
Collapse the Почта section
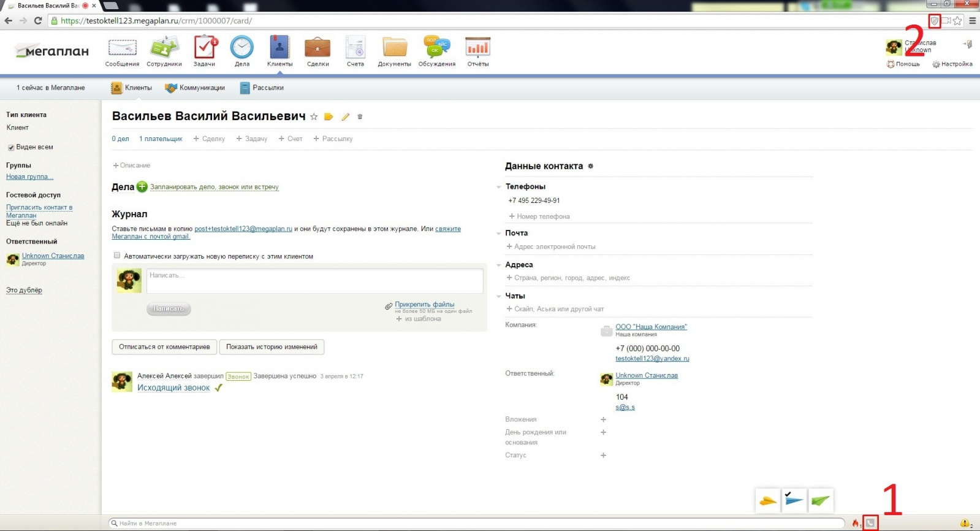click(499, 234)
